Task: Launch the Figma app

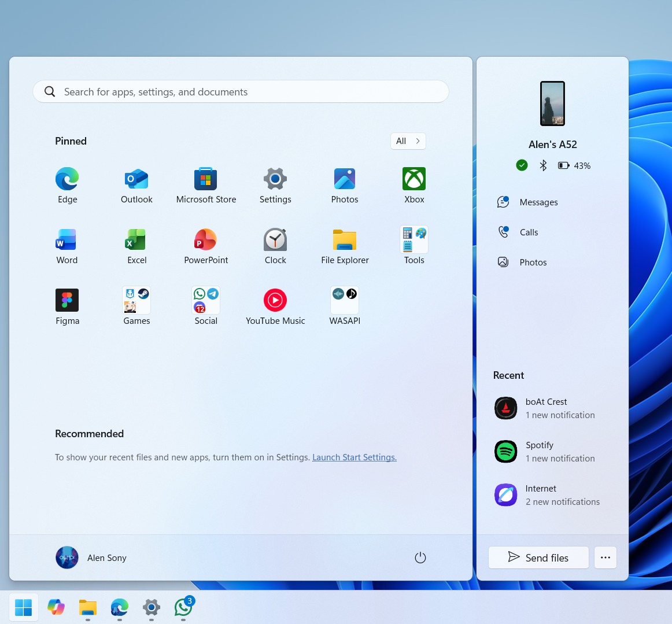Action: click(67, 307)
